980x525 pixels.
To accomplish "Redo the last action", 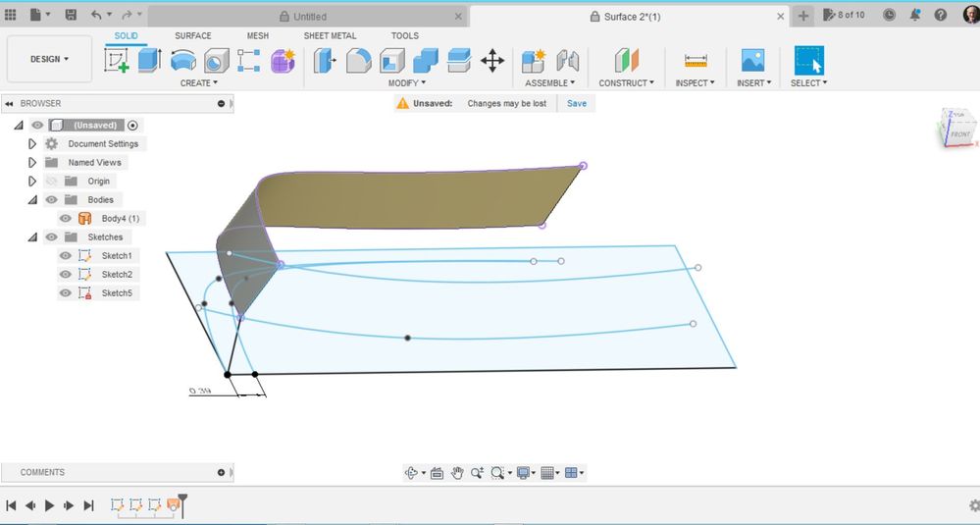I will tap(127, 15).
